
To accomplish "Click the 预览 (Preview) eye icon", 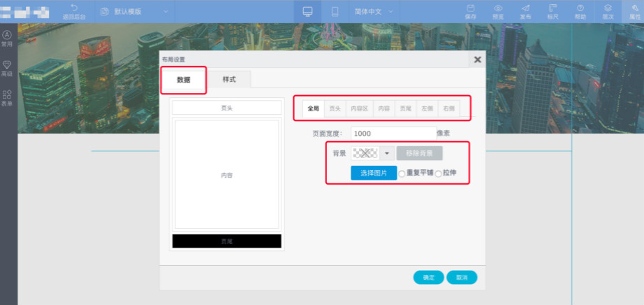I will (498, 11).
